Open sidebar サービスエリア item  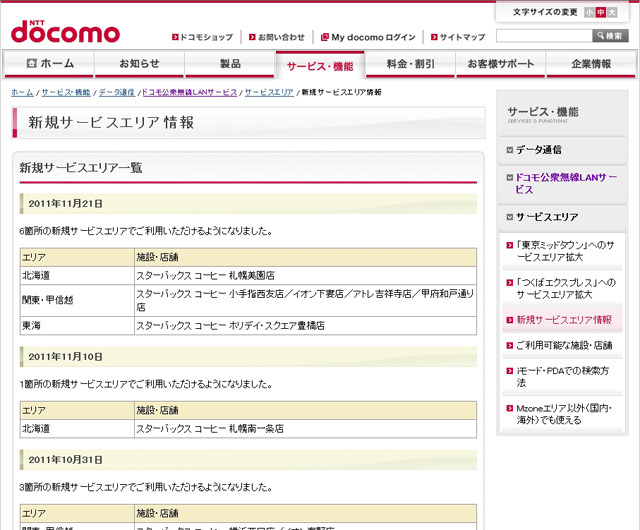(x=547, y=217)
